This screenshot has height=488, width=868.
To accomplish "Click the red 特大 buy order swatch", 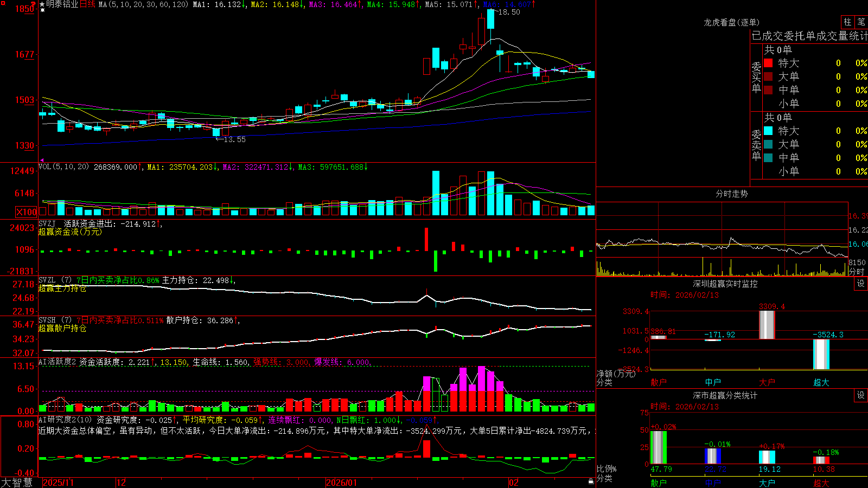I will pyautogui.click(x=768, y=63).
